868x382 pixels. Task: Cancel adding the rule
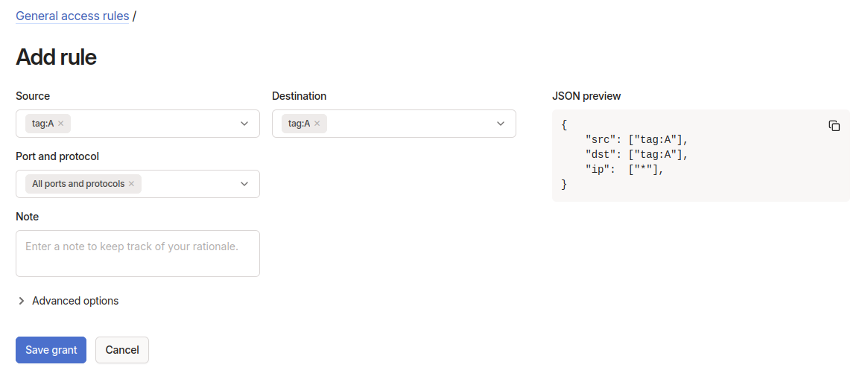[x=122, y=350]
